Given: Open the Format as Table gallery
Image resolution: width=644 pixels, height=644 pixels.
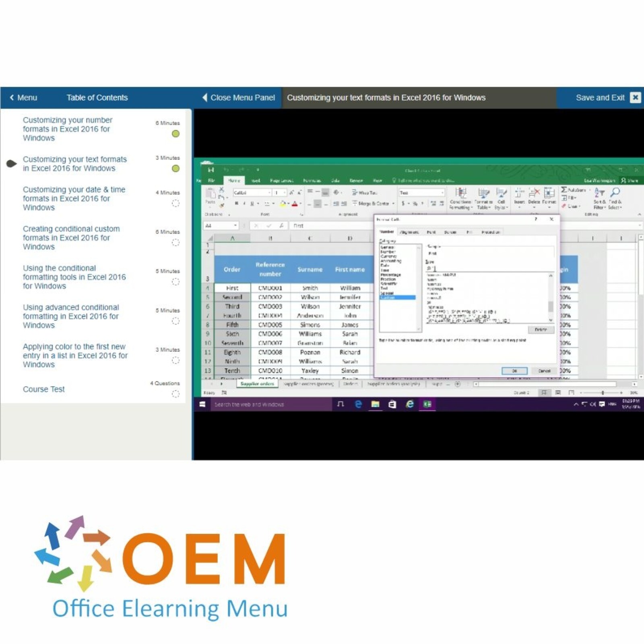Looking at the screenshot, I should coord(483,198).
